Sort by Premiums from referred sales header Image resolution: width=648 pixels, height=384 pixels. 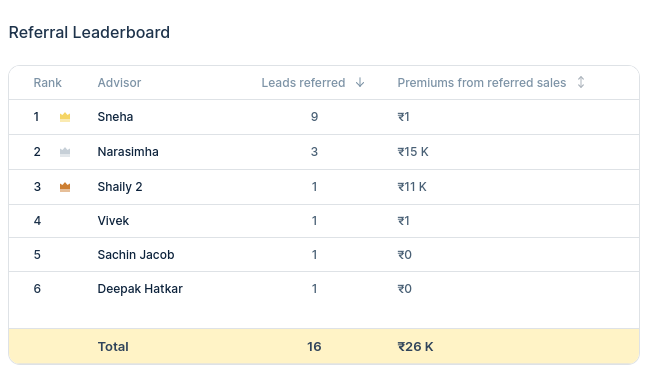481,83
